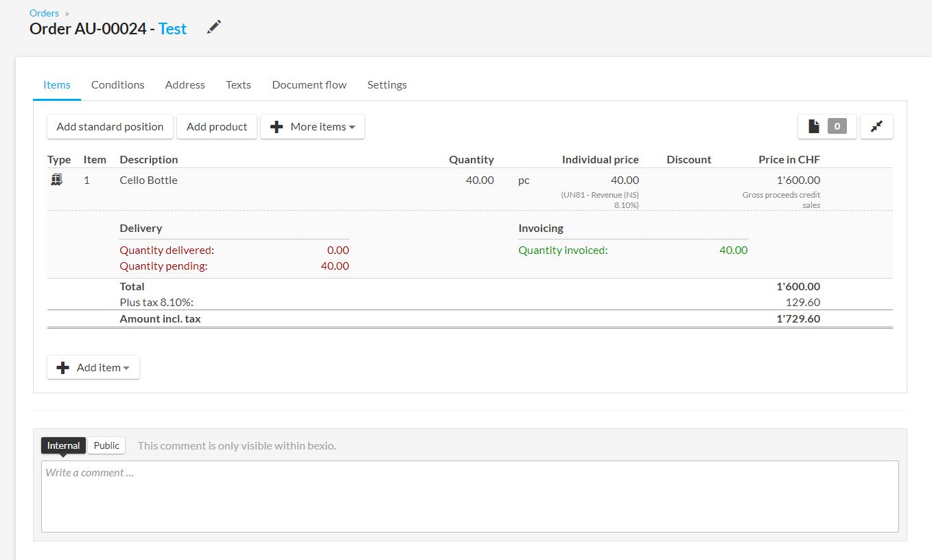Image resolution: width=932 pixels, height=560 pixels.
Task: Switch comment mode to Public
Action: (x=106, y=445)
